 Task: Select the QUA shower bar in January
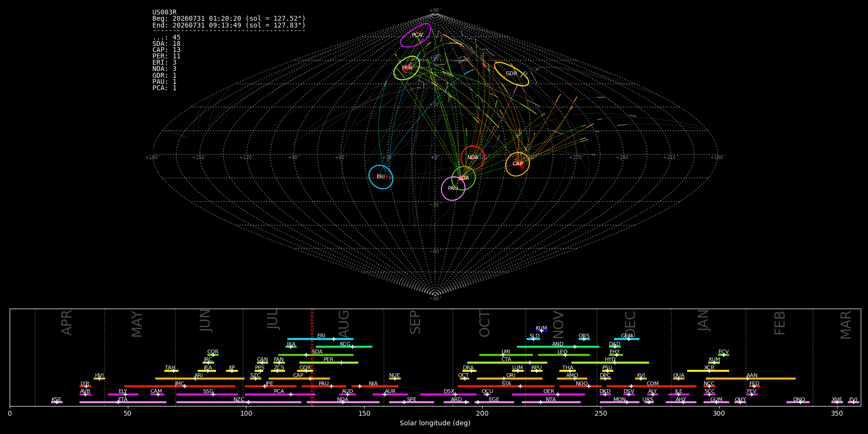click(x=678, y=379)
